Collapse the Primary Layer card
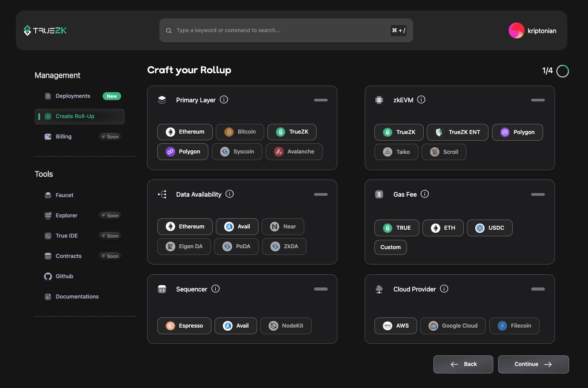This screenshot has width=588, height=388. [x=321, y=100]
